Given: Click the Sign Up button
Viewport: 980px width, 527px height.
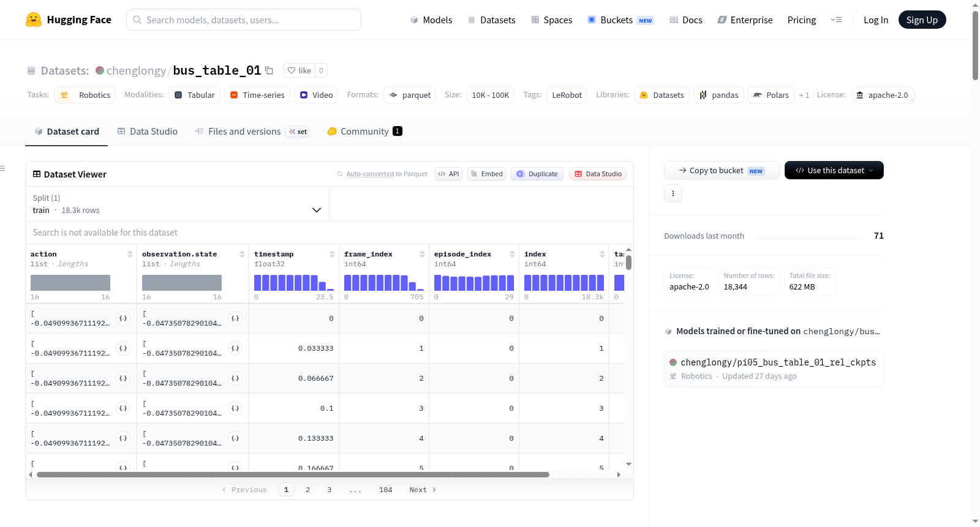Looking at the screenshot, I should pyautogui.click(x=922, y=20).
